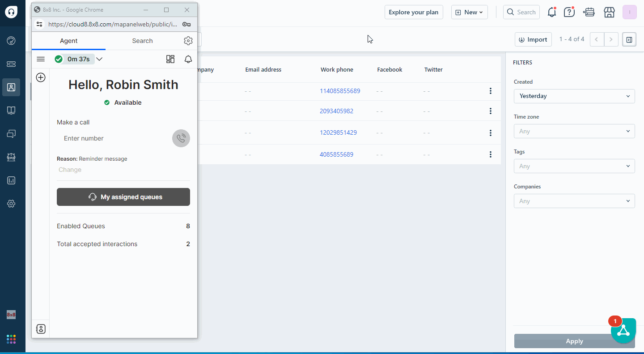Click the Import button
Viewport: 644px width, 354px height.
(x=533, y=39)
